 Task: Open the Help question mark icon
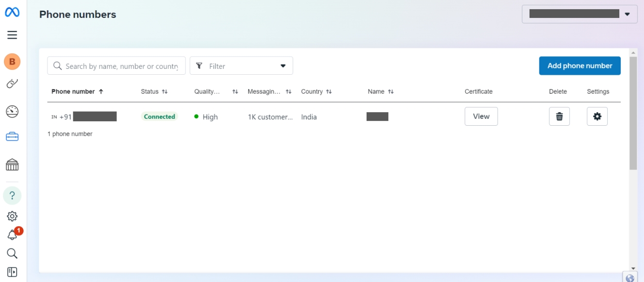tap(12, 196)
